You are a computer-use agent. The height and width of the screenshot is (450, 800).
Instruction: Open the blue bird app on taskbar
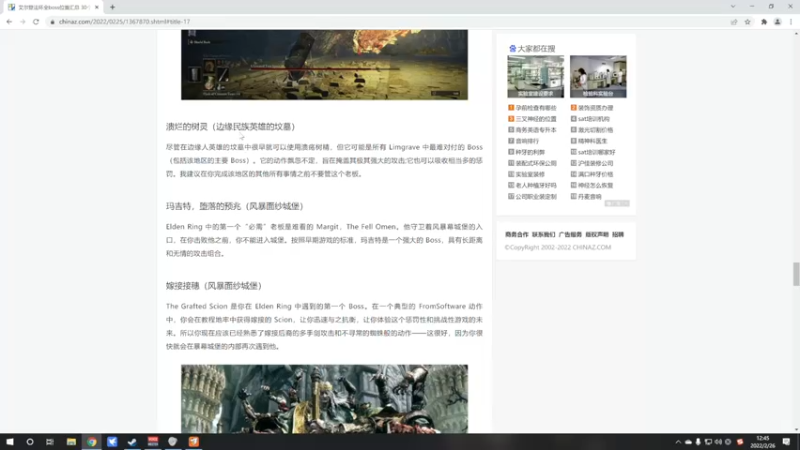click(x=112, y=442)
